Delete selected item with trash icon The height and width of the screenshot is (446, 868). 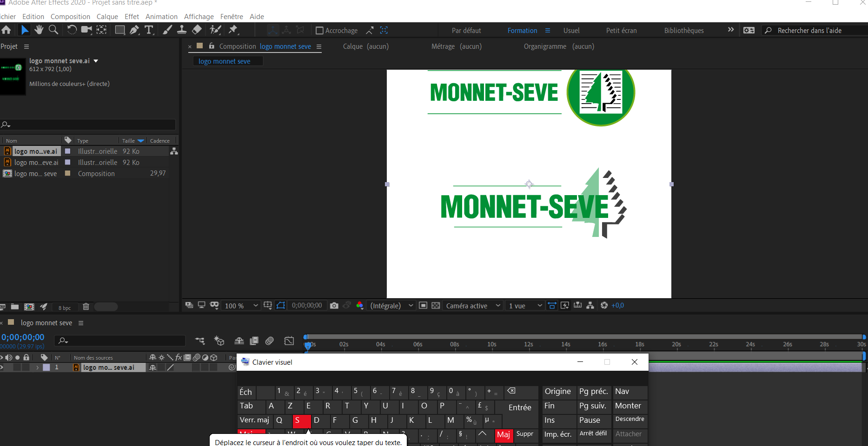click(x=86, y=307)
